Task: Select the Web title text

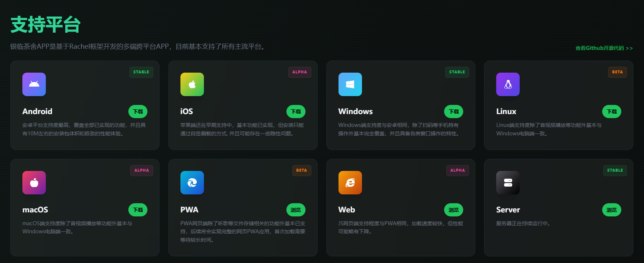Action: (347, 210)
